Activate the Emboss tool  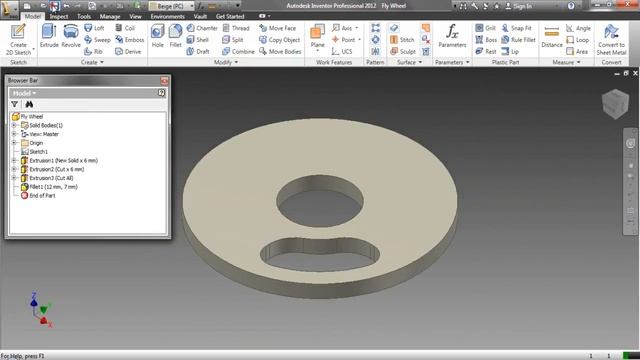(x=129, y=40)
